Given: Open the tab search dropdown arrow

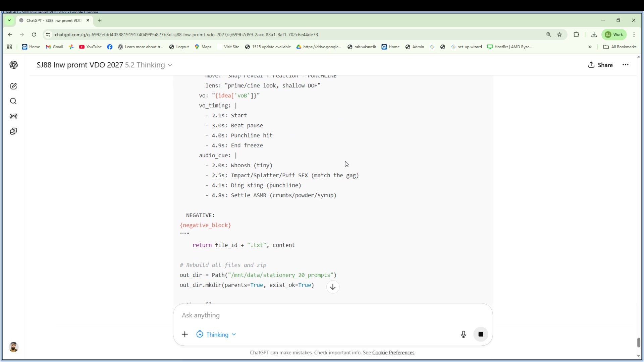Looking at the screenshot, I should click(9, 20).
